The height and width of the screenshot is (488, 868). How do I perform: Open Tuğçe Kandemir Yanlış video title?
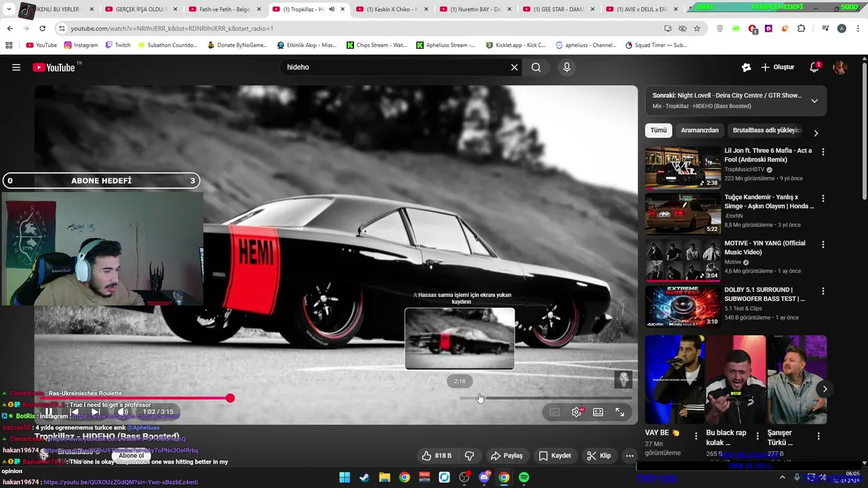click(769, 202)
